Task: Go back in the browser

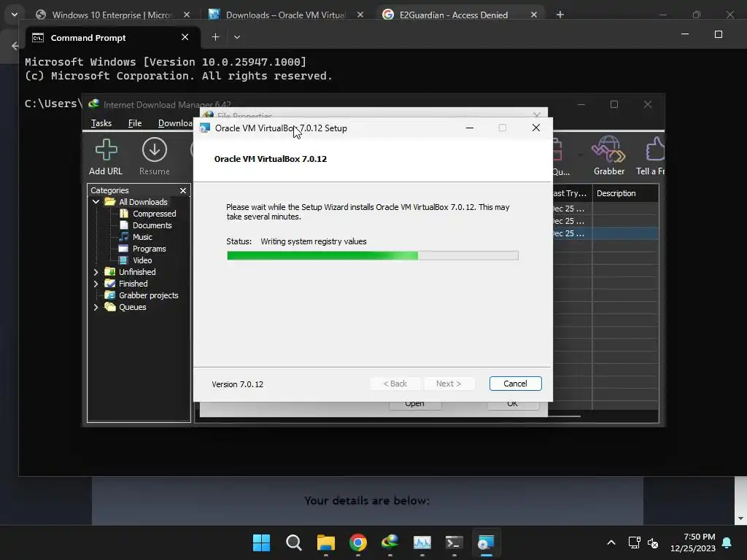Action: coord(15,46)
